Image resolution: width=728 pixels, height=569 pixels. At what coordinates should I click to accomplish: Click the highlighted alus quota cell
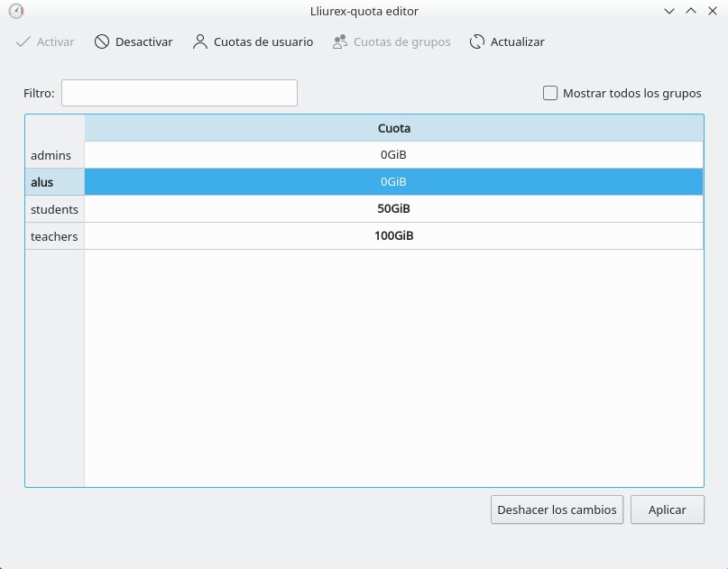(x=393, y=181)
